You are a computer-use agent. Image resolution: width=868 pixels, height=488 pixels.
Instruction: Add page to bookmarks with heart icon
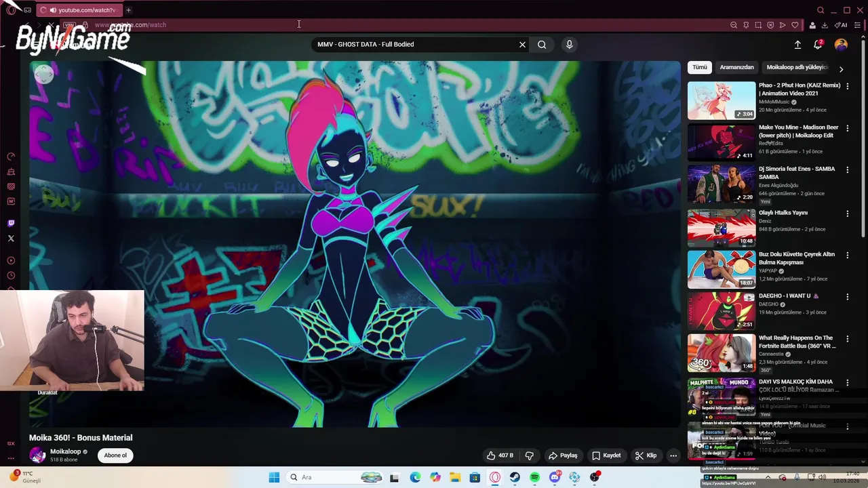tap(795, 25)
